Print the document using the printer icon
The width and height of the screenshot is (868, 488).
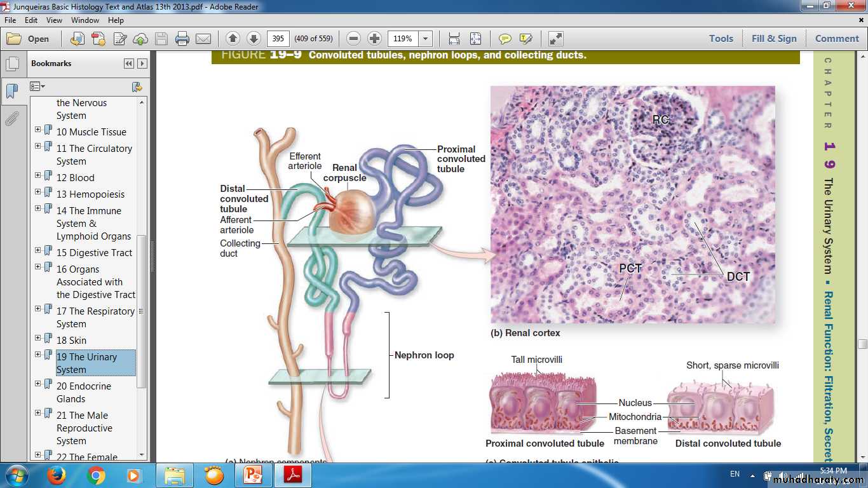[182, 39]
